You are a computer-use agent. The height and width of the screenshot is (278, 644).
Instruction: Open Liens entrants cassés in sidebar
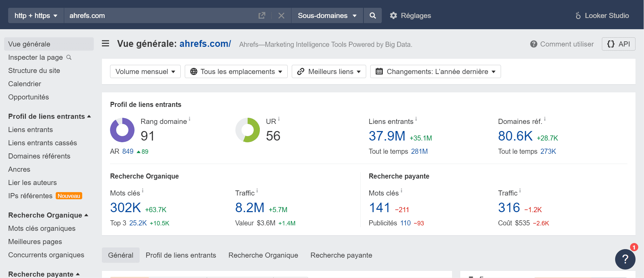click(42, 143)
